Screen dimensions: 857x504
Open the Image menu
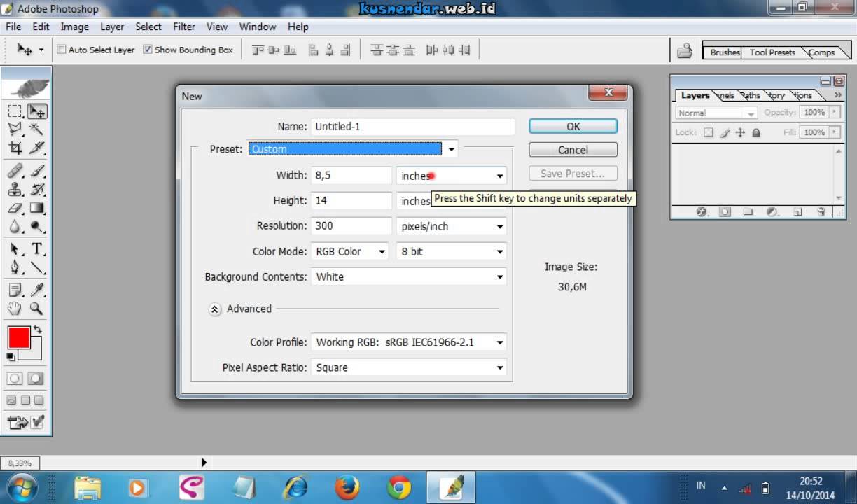74,27
